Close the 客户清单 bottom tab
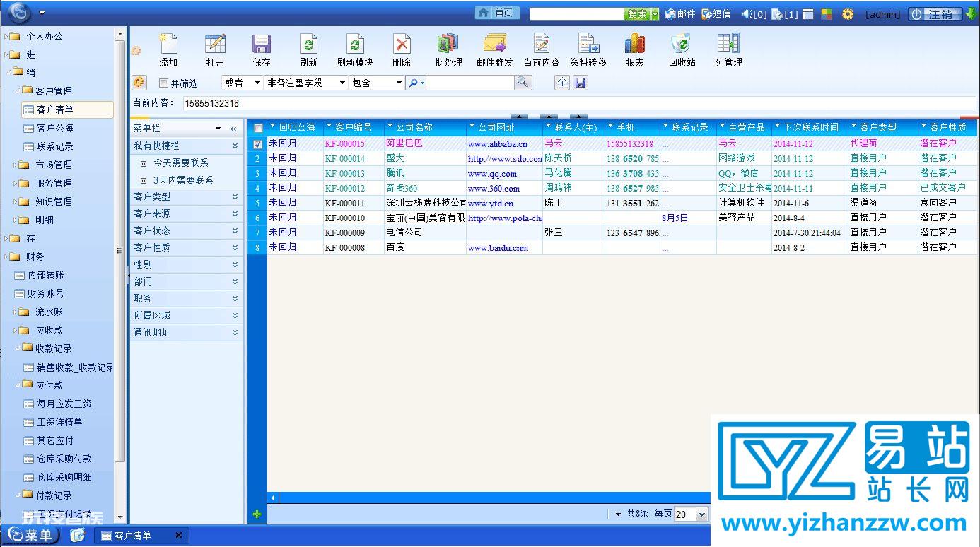The height and width of the screenshot is (547, 980). click(179, 536)
